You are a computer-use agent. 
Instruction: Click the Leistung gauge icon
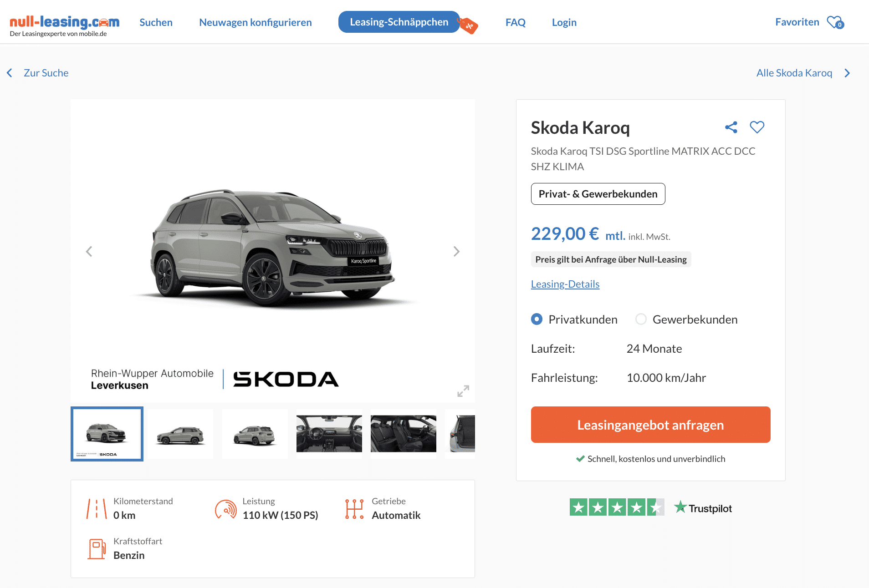[226, 509]
